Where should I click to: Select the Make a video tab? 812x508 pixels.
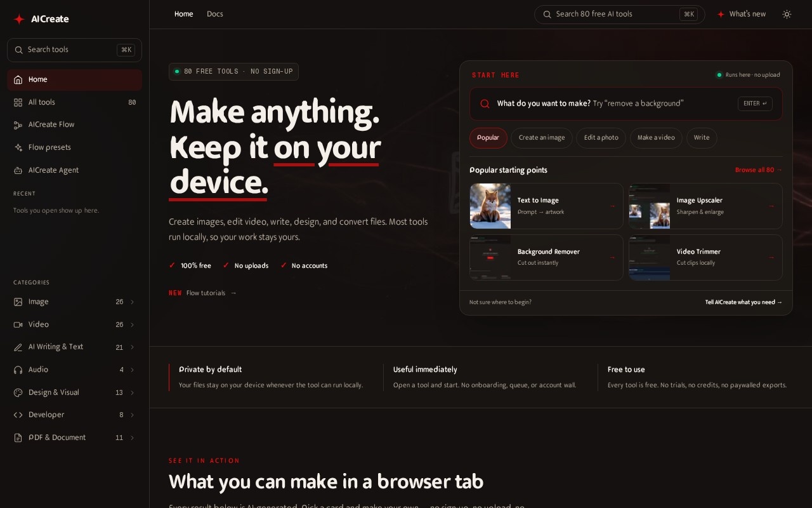click(657, 138)
